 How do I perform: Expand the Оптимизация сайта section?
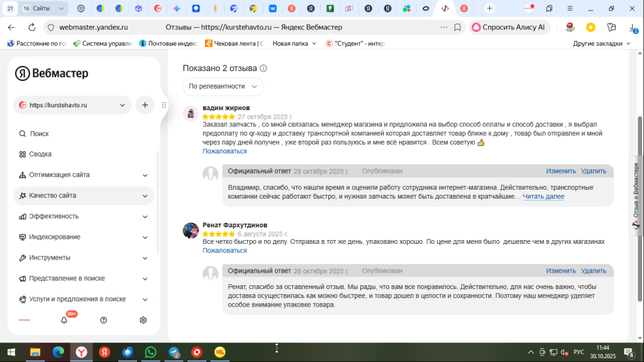coord(84,175)
